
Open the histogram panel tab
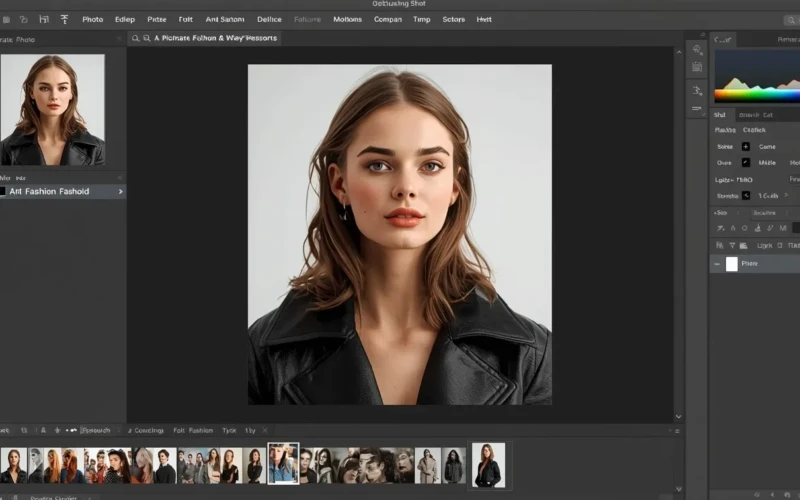coord(722,39)
